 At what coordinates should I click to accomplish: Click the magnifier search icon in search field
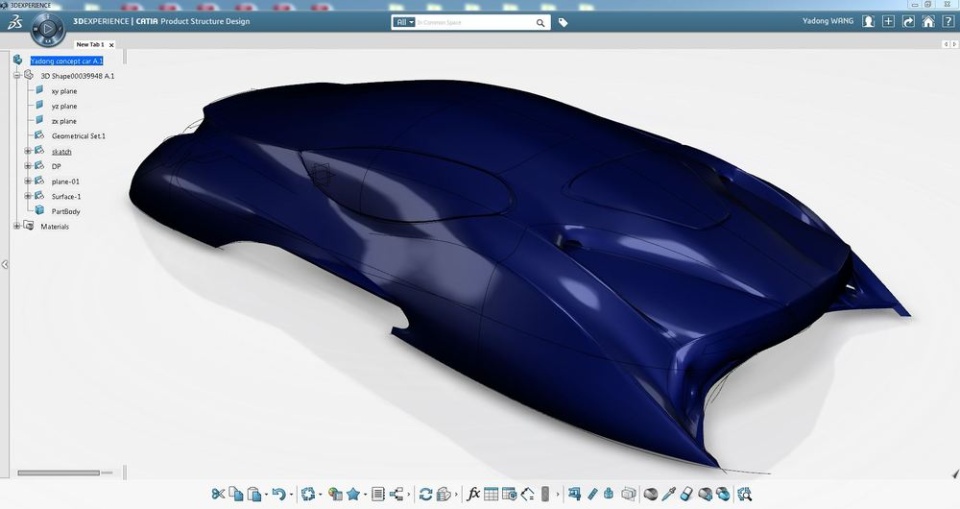click(540, 23)
